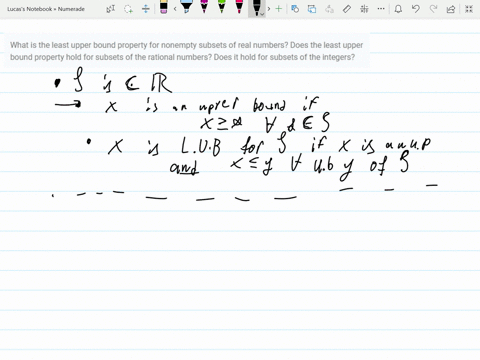This screenshot has width=480, height=360.
Task: Open ink to shape tool
Action: 295,9
